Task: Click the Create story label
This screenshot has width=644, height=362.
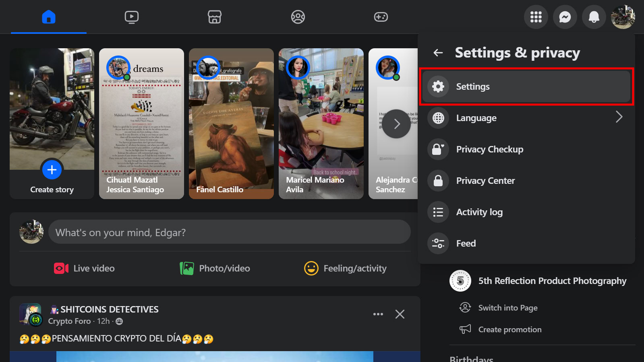Action: (x=52, y=189)
